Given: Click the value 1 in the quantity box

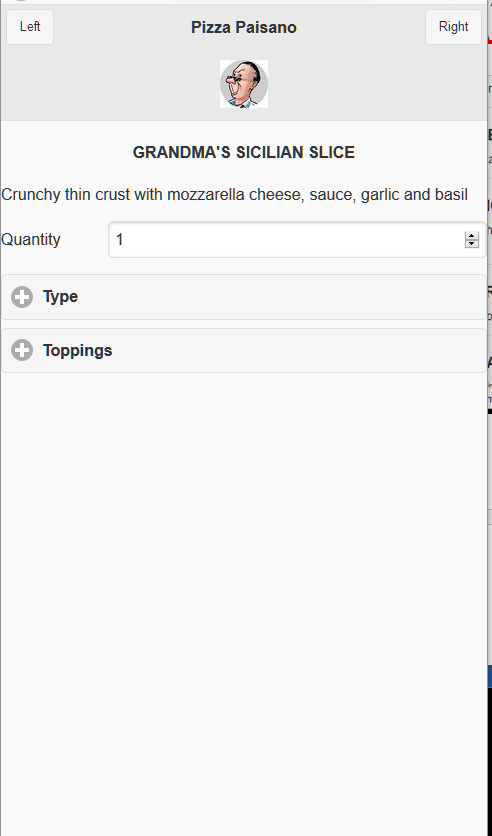Looking at the screenshot, I should [x=119, y=239].
